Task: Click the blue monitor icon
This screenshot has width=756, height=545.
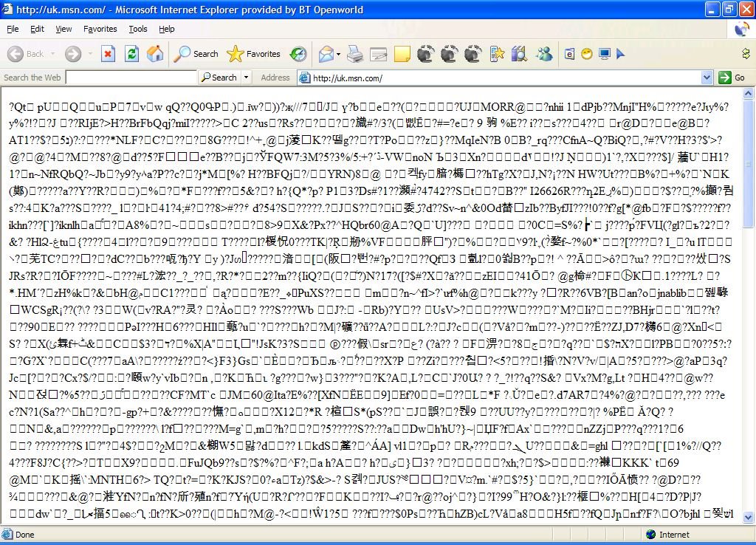Action: tap(604, 54)
